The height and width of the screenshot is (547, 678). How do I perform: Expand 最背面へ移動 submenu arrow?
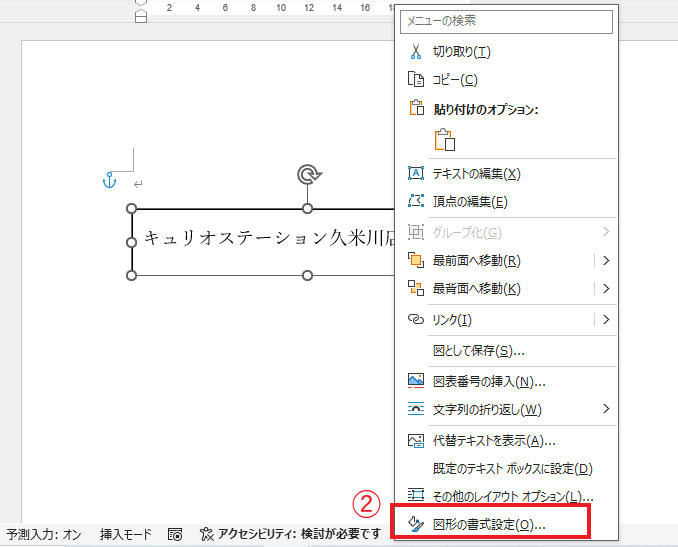[606, 288]
